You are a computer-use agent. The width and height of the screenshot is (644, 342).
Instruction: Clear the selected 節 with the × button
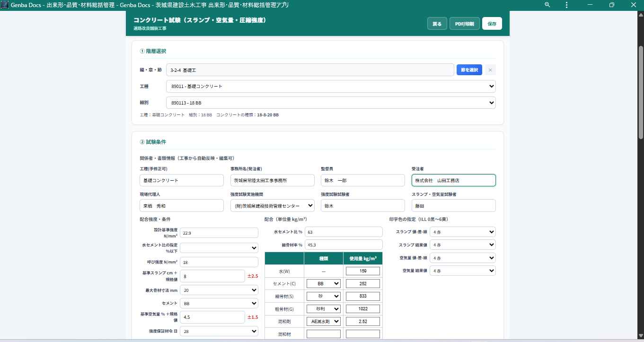pyautogui.click(x=490, y=70)
